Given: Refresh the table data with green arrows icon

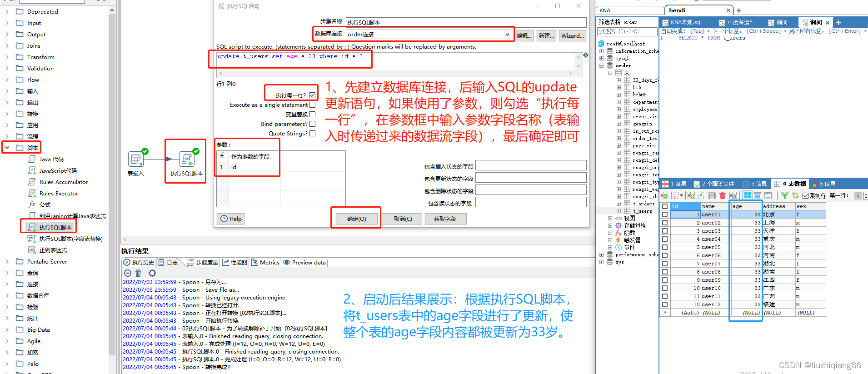Looking at the screenshot, I should [795, 195].
